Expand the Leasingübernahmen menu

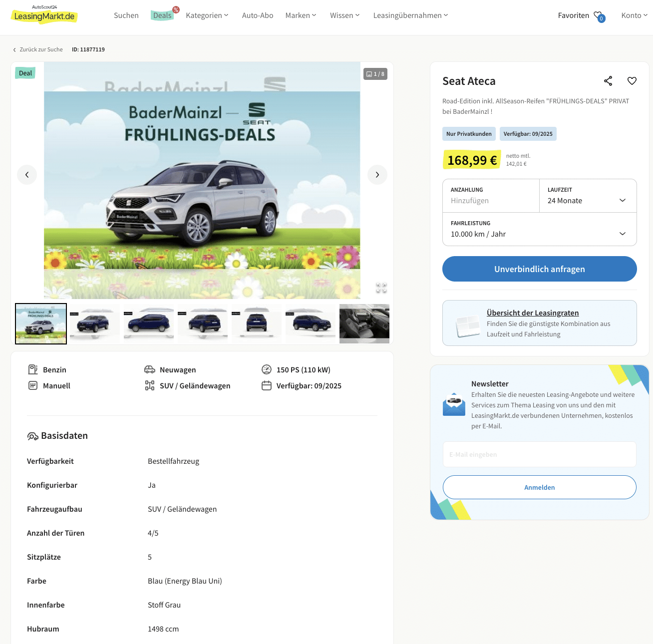[411, 15]
